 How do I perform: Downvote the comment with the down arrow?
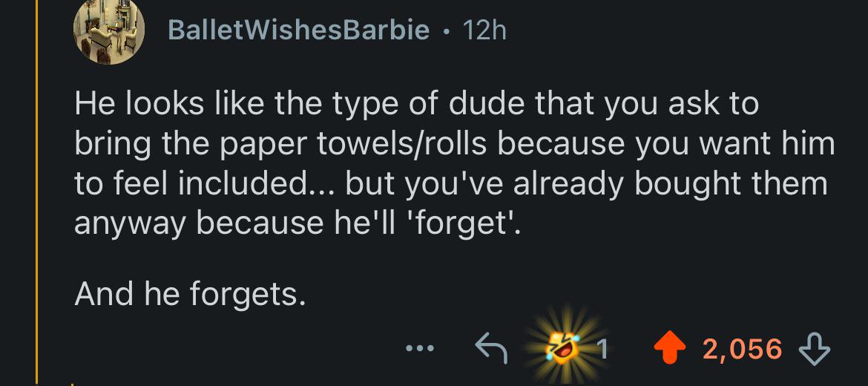[x=814, y=348]
